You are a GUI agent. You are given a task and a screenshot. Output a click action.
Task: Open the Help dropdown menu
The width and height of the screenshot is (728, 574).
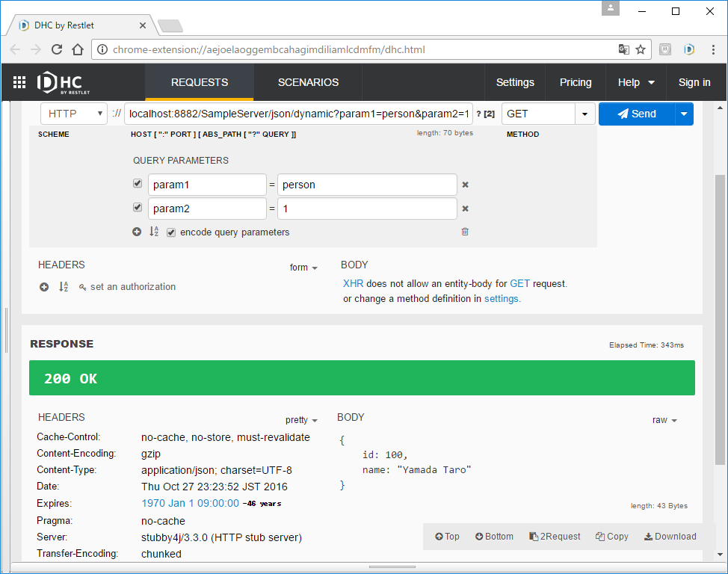(x=635, y=82)
